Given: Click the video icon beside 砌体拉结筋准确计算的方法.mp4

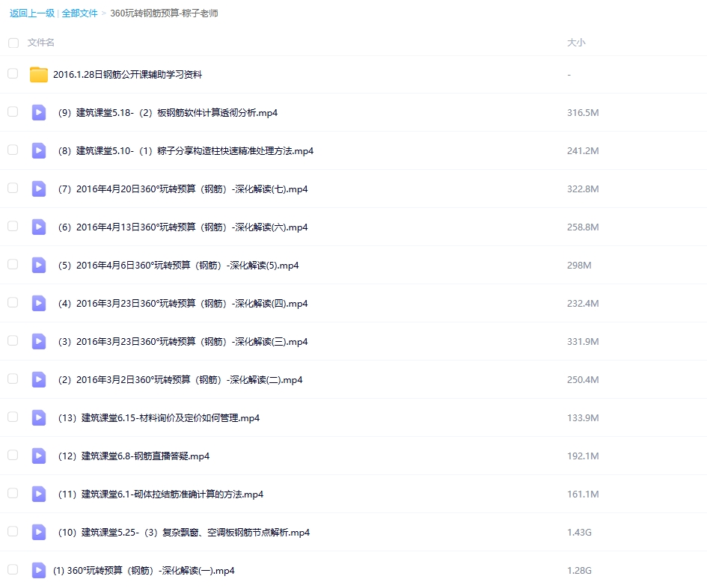Looking at the screenshot, I should 38,494.
